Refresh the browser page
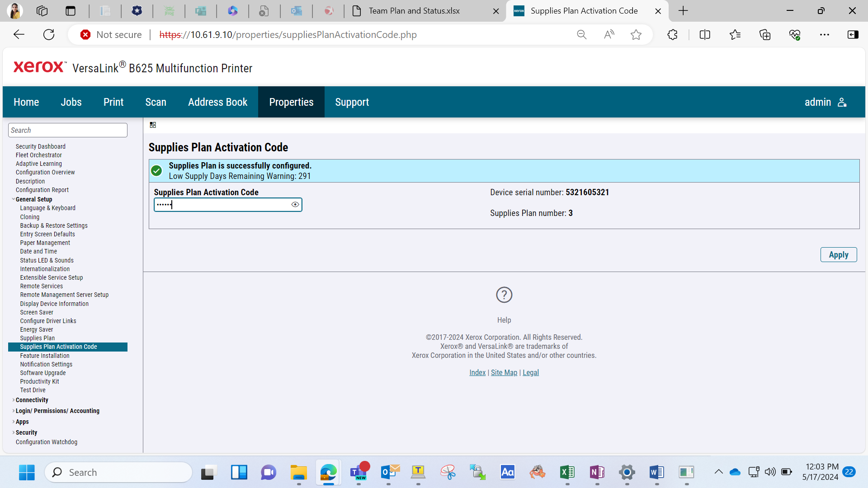868x488 pixels. (x=49, y=35)
